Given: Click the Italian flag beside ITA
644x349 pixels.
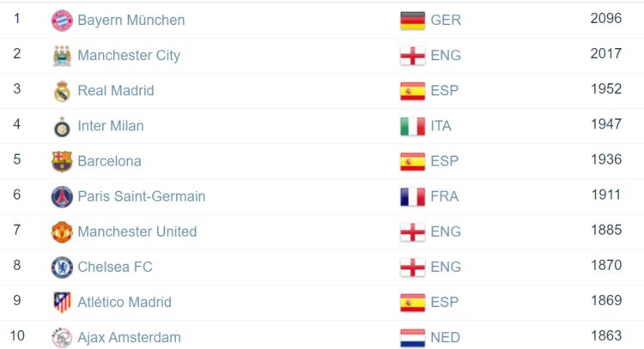Looking at the screenshot, I should pos(412,126).
